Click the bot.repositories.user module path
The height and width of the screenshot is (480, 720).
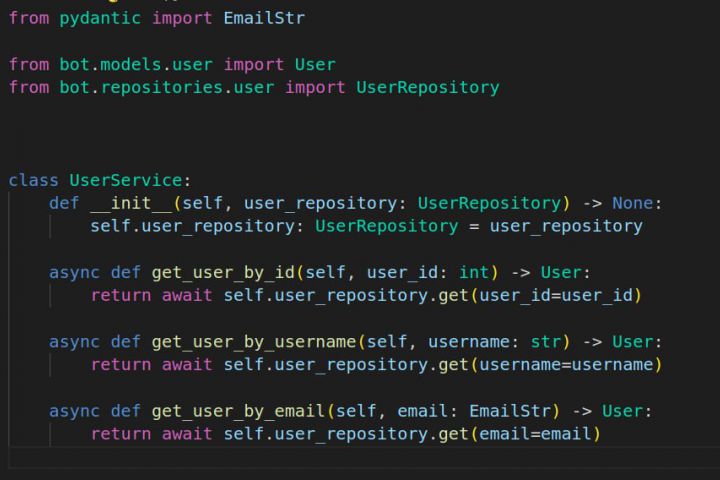click(166, 87)
